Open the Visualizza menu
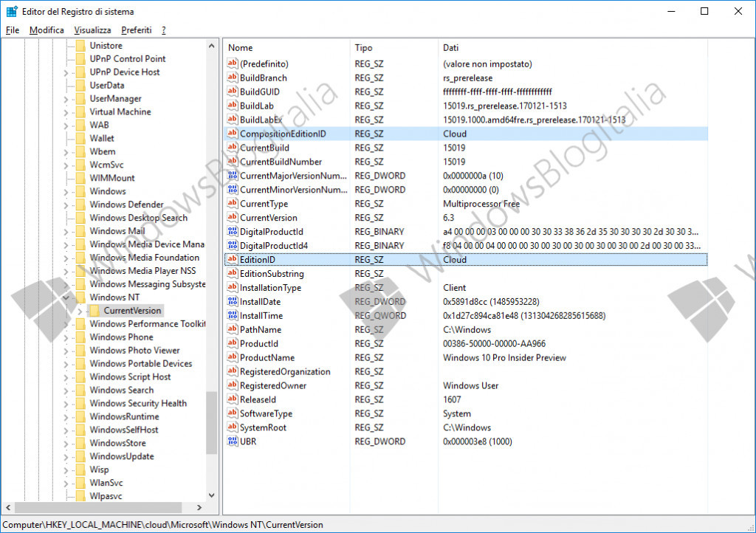The image size is (756, 533). click(92, 30)
